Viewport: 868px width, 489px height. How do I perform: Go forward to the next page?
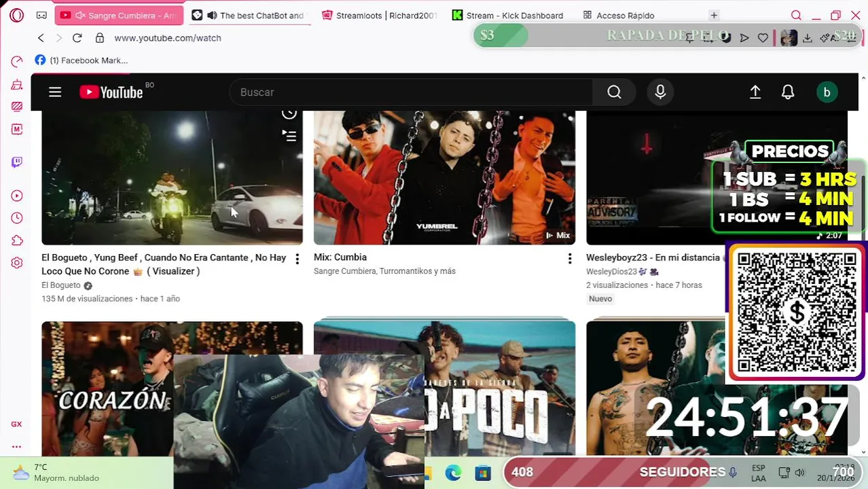(59, 38)
